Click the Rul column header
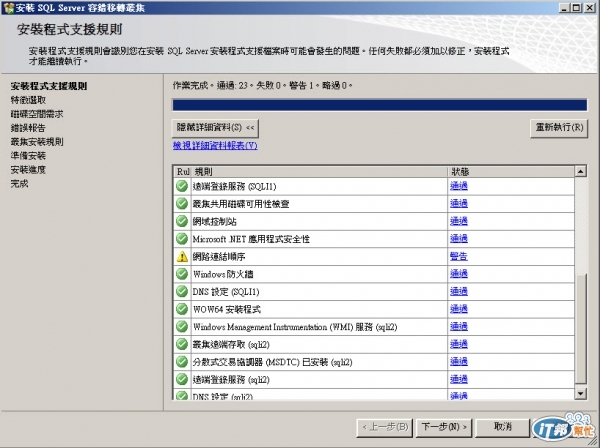The image size is (600, 448). pos(183,172)
